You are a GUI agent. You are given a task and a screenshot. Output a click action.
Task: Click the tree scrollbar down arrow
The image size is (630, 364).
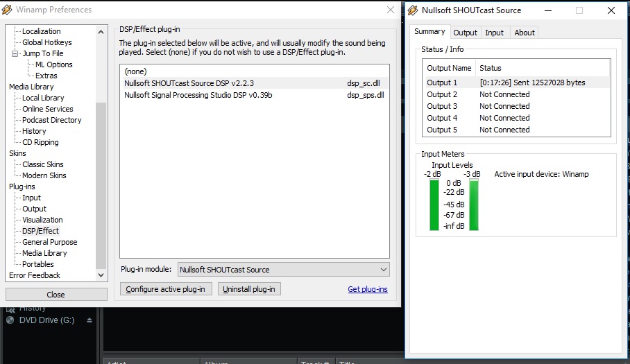point(101,275)
